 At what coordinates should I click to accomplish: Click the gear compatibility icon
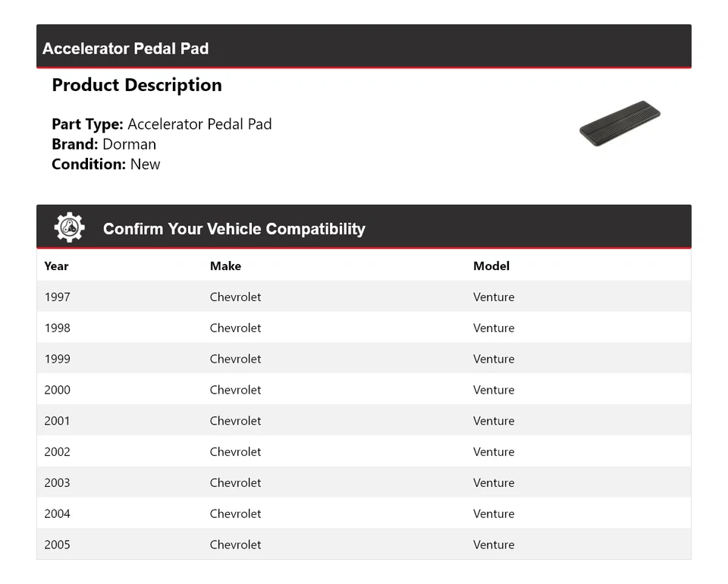click(x=69, y=228)
